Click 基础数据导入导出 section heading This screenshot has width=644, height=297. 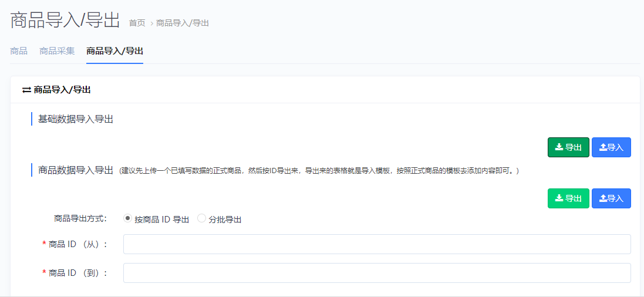pos(76,120)
